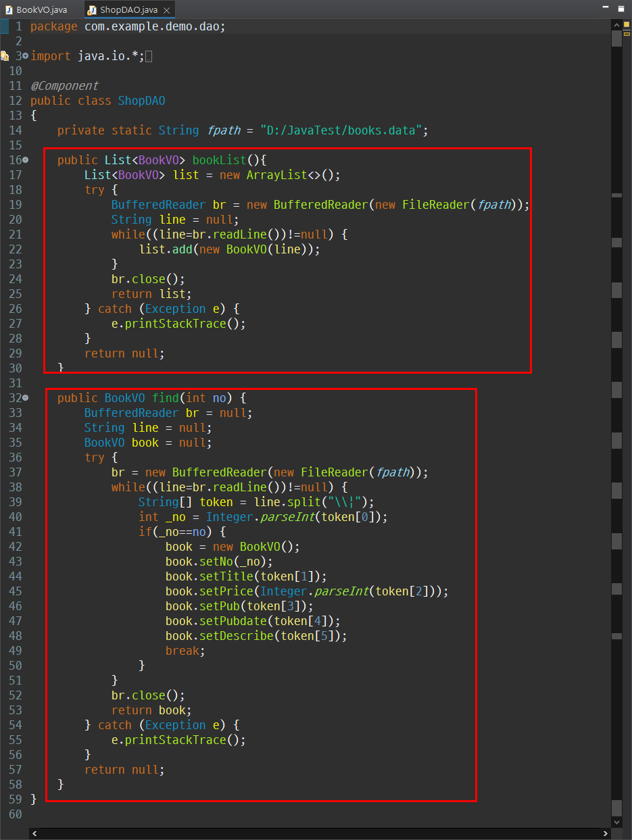The width and height of the screenshot is (632, 840).
Task: Click the ShopDAO class name
Action: pyautogui.click(x=141, y=101)
